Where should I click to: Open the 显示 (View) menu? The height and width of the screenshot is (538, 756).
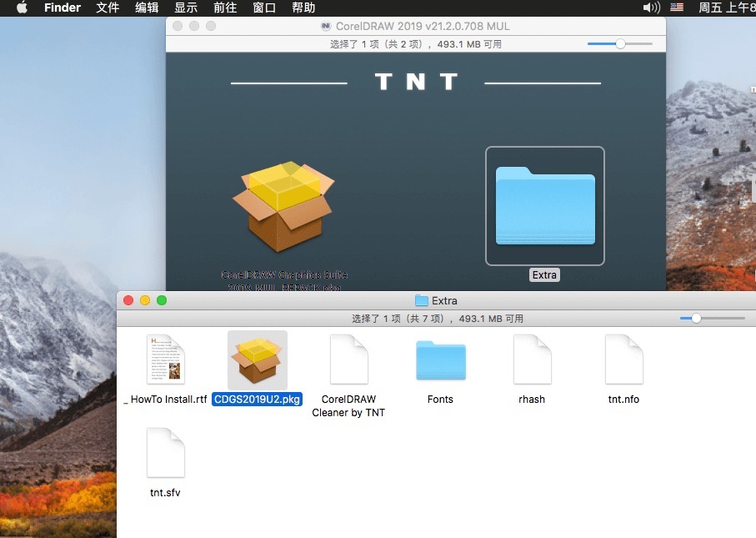click(x=186, y=8)
